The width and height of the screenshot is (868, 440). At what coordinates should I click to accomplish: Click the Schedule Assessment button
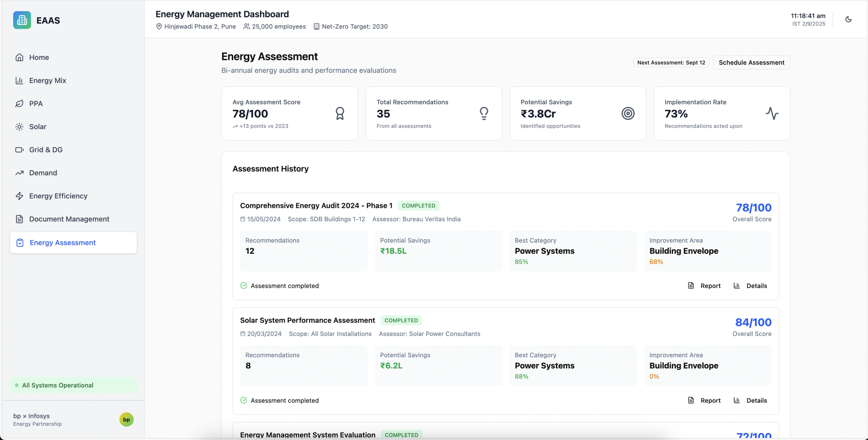click(x=751, y=62)
